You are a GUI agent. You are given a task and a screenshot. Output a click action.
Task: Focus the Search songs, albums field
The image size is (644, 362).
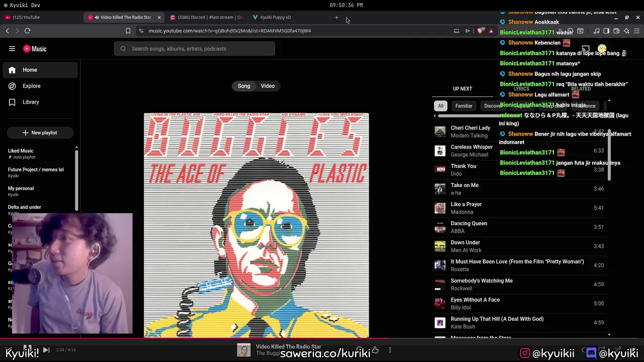pyautogui.click(x=194, y=49)
